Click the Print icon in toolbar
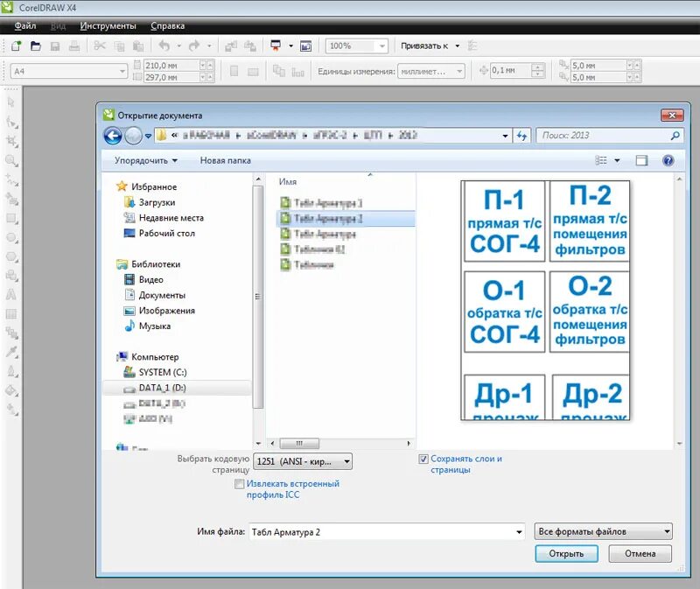This screenshot has height=589, width=700. (x=74, y=46)
